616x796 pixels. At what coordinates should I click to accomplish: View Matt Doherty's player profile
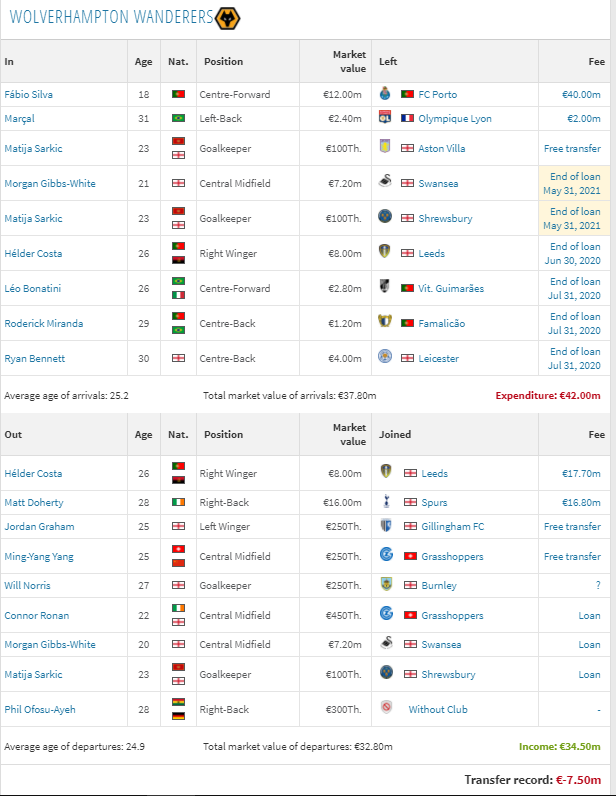point(32,502)
